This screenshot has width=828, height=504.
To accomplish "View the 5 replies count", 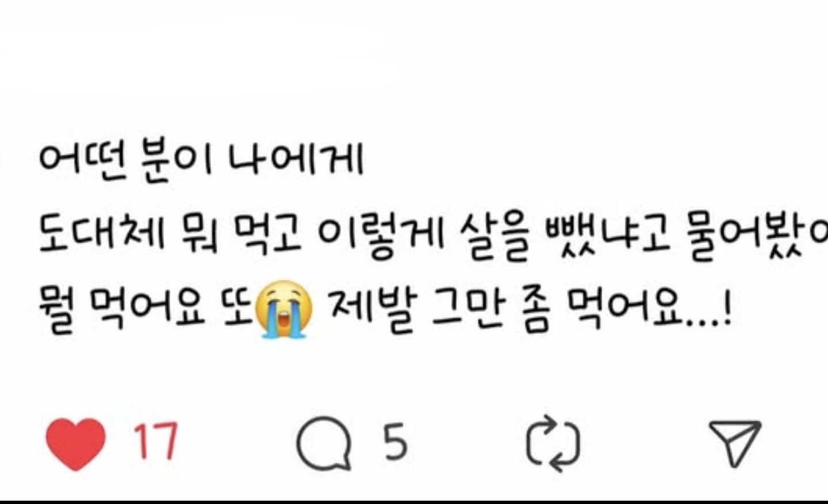I will (x=396, y=441).
